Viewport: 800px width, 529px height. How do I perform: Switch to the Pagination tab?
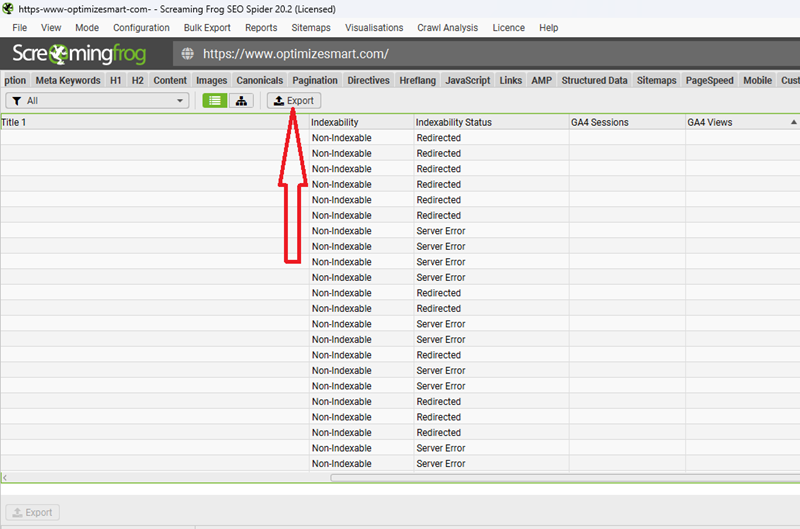315,80
